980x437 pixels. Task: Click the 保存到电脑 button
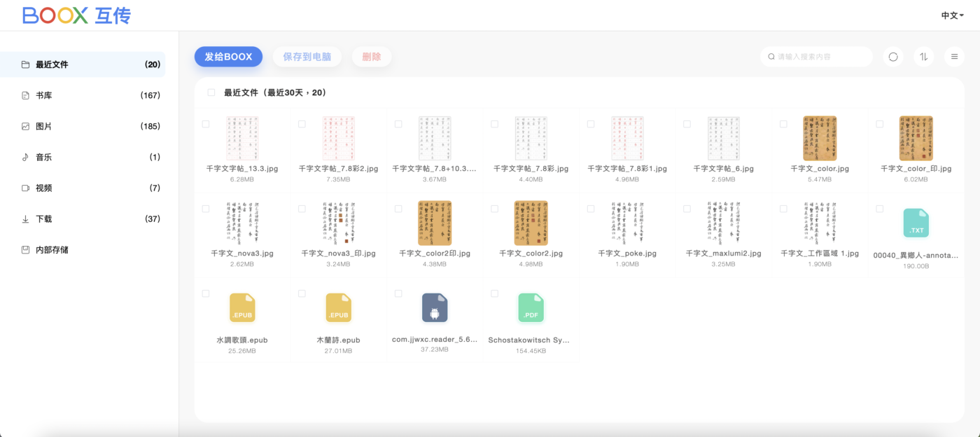click(307, 57)
